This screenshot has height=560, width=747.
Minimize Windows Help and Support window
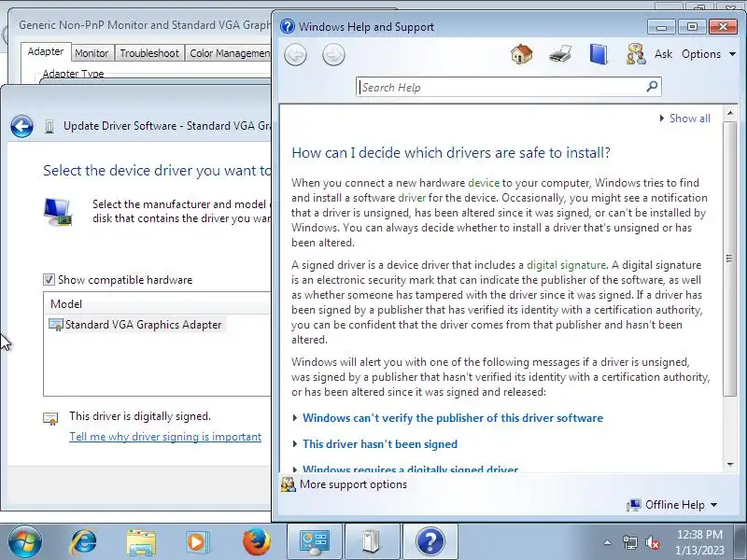click(661, 27)
